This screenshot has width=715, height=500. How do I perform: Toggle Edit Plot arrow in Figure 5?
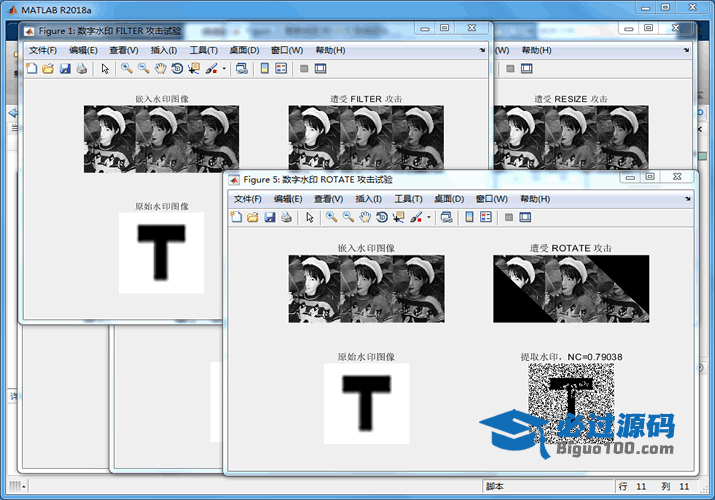click(x=310, y=217)
